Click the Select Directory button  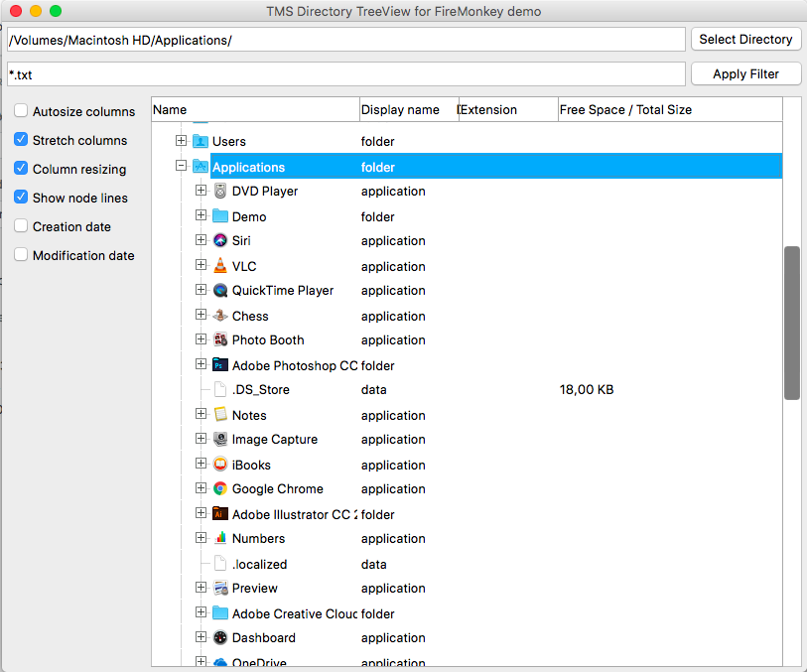click(x=745, y=39)
